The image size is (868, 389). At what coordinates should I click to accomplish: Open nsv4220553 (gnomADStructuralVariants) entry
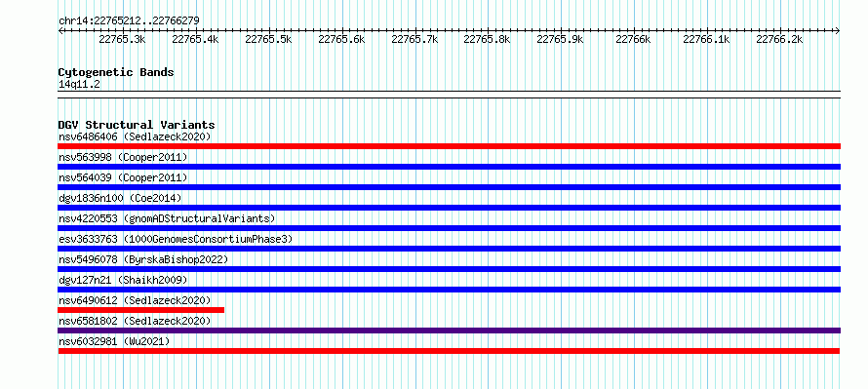pos(167,218)
